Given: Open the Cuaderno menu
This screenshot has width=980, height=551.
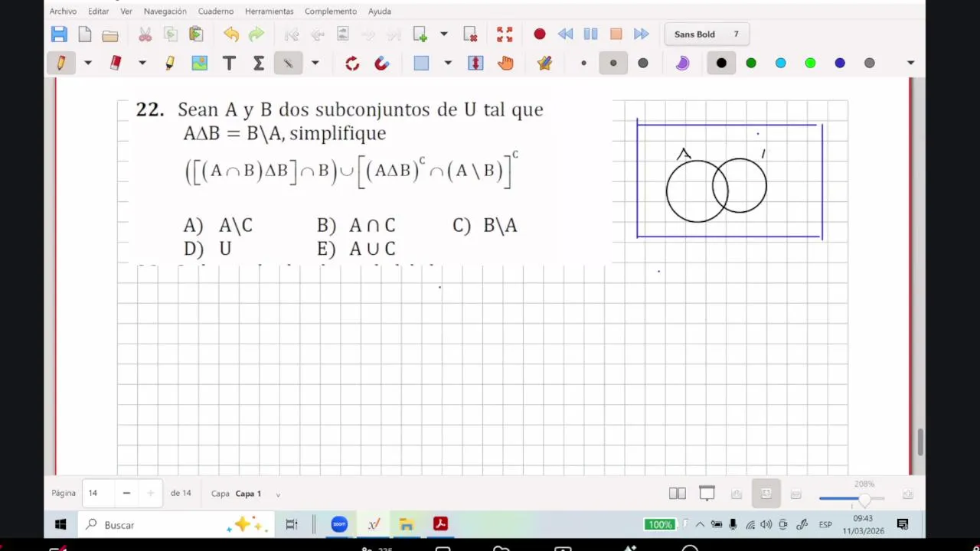Looking at the screenshot, I should coord(216,11).
